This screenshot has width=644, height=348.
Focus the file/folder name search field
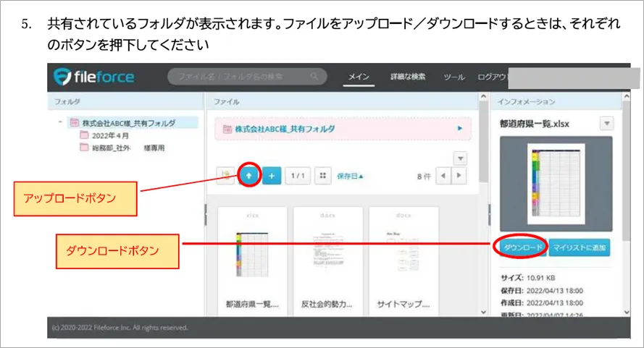[x=247, y=77]
